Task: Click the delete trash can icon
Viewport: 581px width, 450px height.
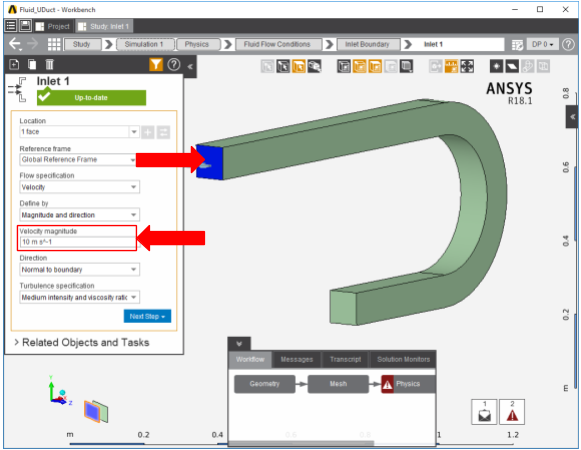Action: [x=49, y=64]
